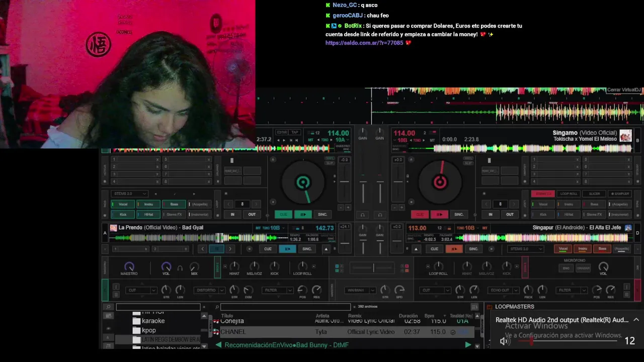Select the karaoke folder
The image size is (644, 362).
tap(153, 321)
